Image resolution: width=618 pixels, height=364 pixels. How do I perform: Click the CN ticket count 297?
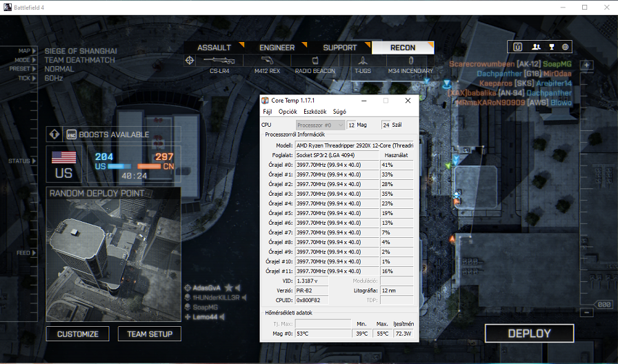(x=164, y=156)
